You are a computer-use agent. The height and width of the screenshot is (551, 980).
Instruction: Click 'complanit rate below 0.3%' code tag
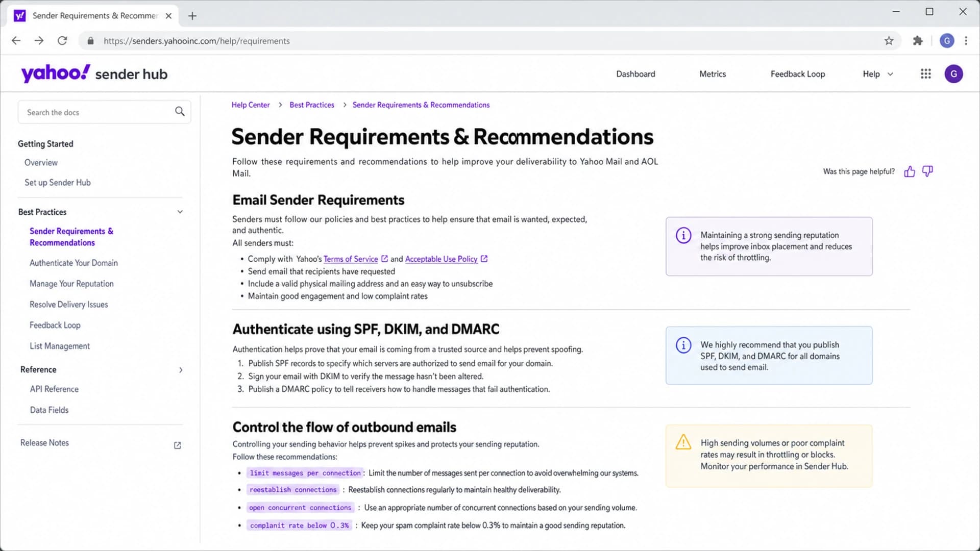coord(299,525)
